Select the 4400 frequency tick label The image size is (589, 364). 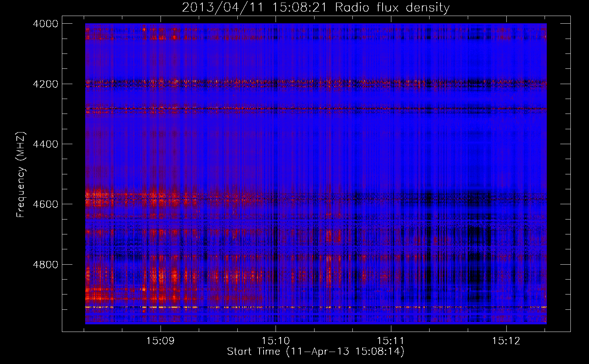[46, 144]
